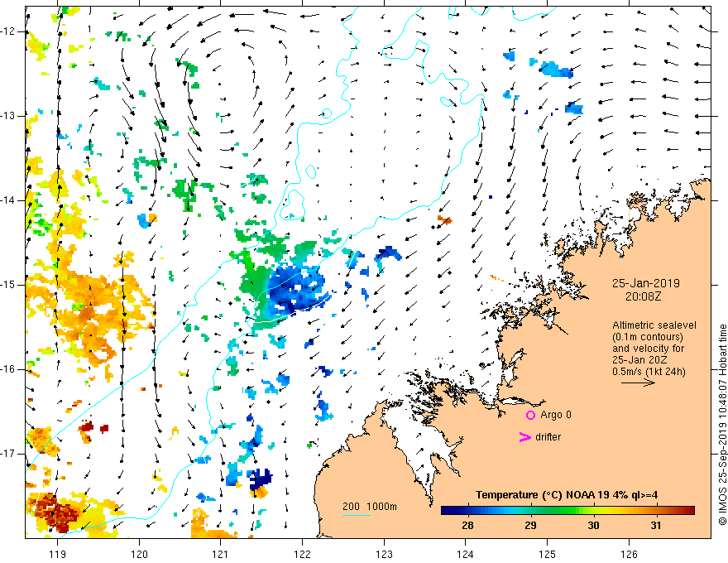
Task: Click the 'drifter' legend label
Action: [x=548, y=437]
